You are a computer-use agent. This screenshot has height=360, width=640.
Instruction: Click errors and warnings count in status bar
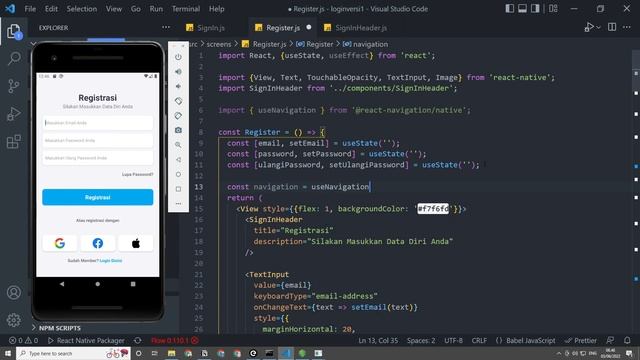pyautogui.click(x=23, y=340)
